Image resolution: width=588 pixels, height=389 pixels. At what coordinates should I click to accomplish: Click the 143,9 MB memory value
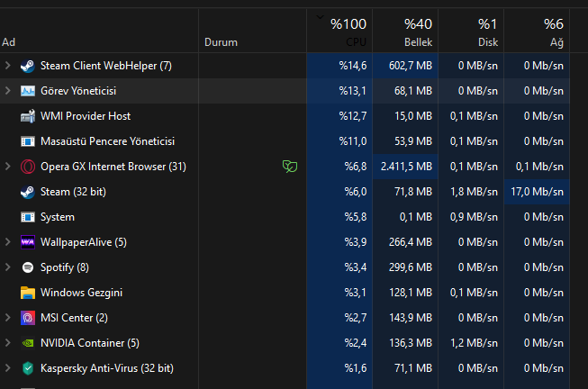pyautogui.click(x=411, y=318)
